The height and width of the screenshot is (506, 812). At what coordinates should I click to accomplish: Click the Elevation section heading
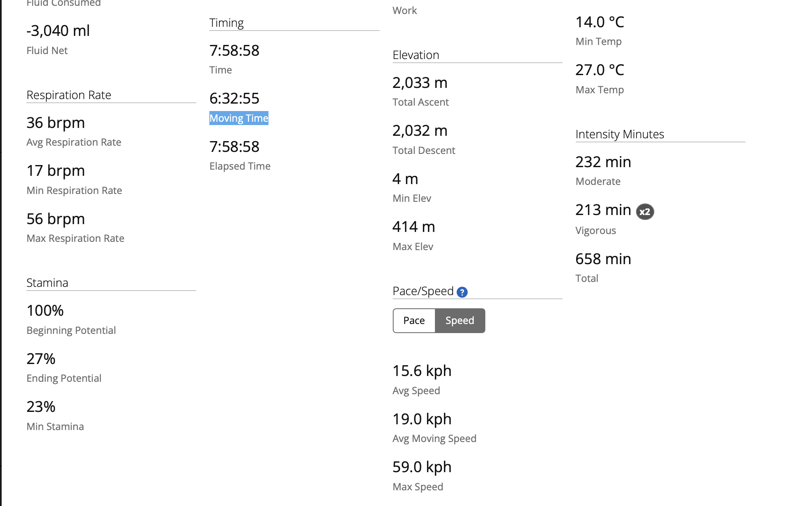416,55
